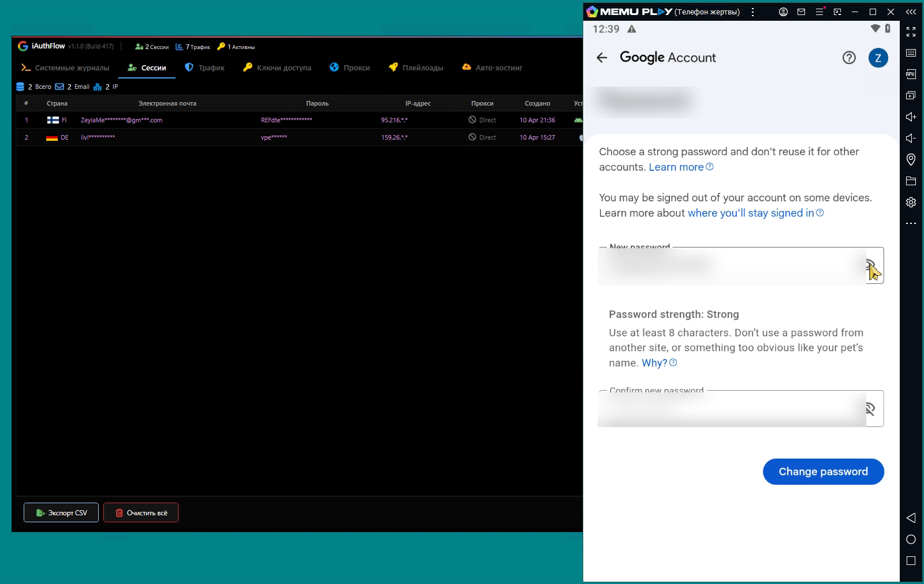Viewport: 924px width, 584px height.
Task: Open the MEmu keyboard mapping icon
Action: (x=911, y=53)
